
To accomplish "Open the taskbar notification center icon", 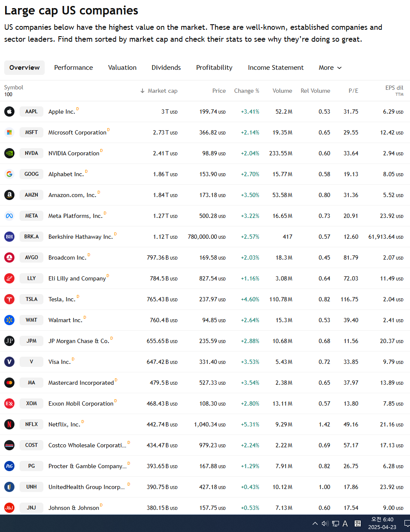I will (407, 523).
